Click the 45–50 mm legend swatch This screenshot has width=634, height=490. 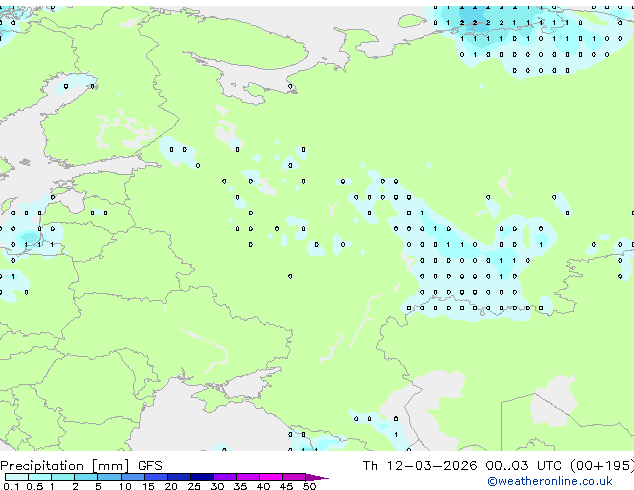click(294, 477)
